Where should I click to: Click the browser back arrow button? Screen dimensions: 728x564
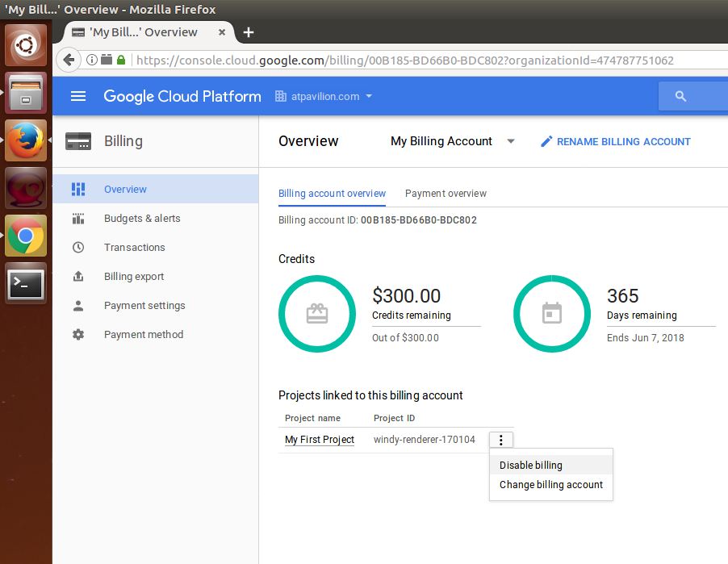pos(69,60)
